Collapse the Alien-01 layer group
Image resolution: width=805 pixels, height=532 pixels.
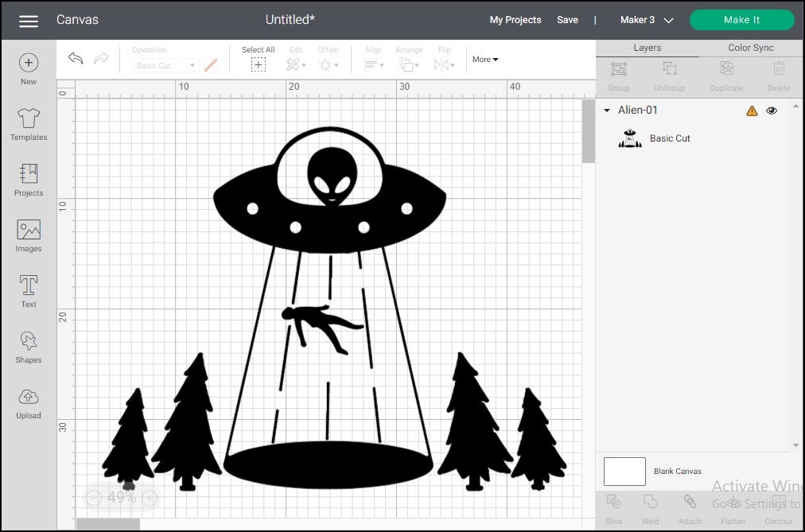click(x=606, y=111)
